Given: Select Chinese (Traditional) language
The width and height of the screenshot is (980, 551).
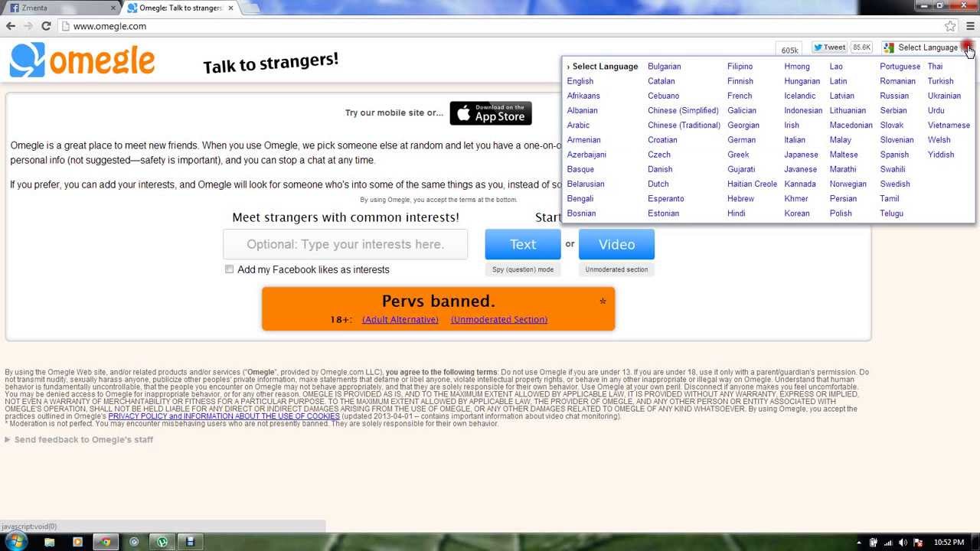Looking at the screenshot, I should click(684, 126).
